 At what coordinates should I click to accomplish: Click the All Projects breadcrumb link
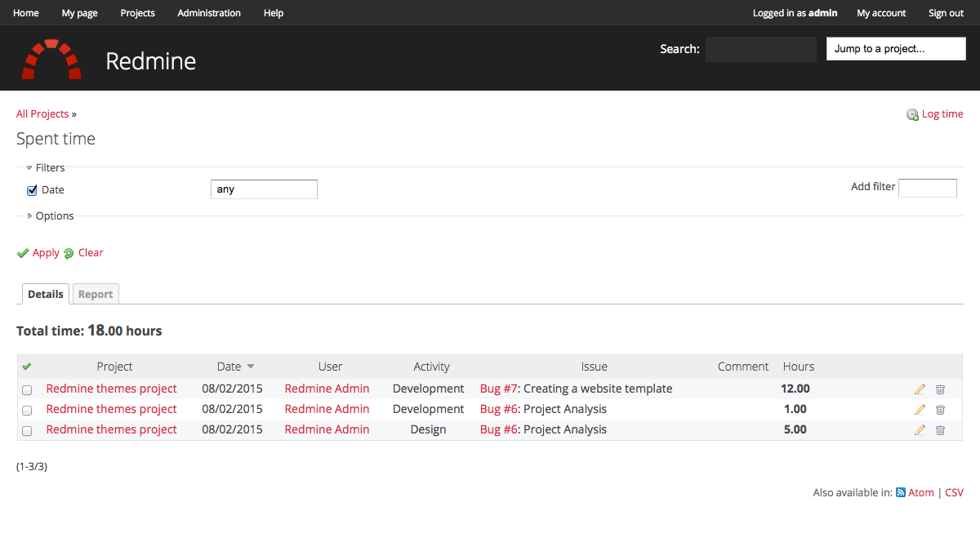coord(42,114)
